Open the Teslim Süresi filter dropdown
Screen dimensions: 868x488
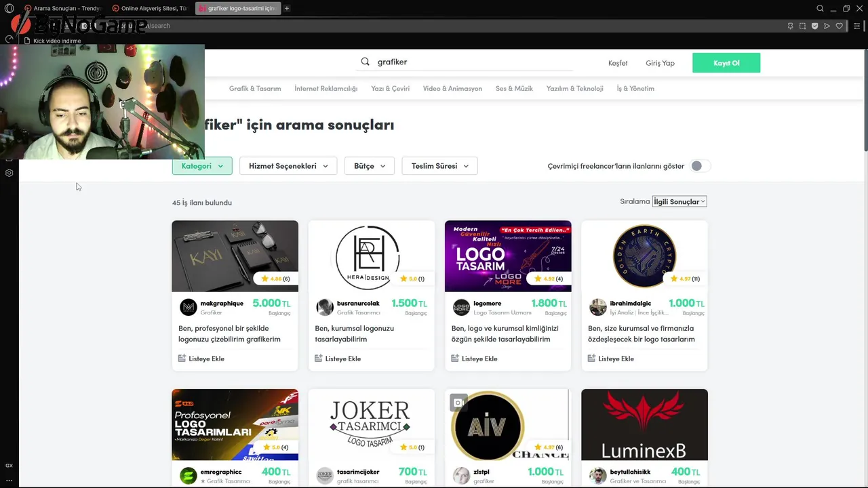440,166
